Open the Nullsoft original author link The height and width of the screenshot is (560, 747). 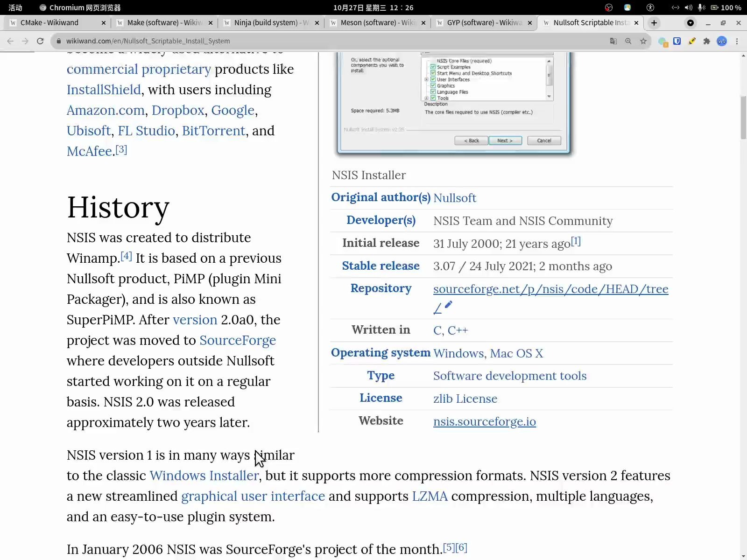455,198
